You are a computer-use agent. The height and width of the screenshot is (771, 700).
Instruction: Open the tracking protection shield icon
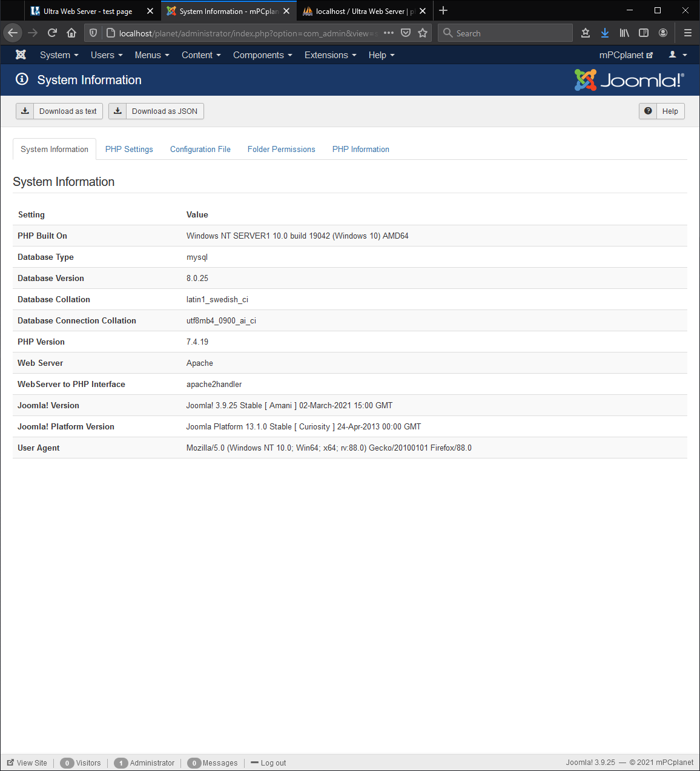93,33
